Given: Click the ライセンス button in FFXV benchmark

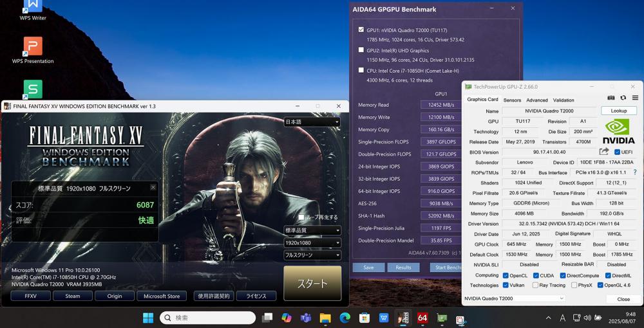Looking at the screenshot, I should point(256,296).
